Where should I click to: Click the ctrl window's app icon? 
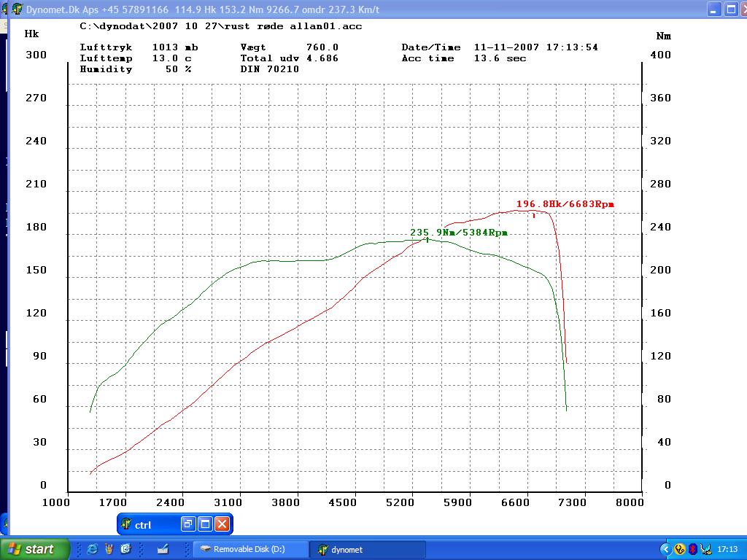[x=126, y=524]
